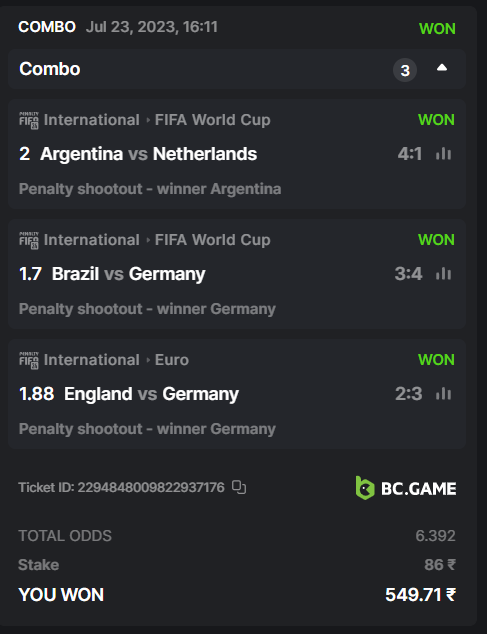The width and height of the screenshot is (487, 634).
Task: Click the BC.GAME logo
Action: point(406,488)
